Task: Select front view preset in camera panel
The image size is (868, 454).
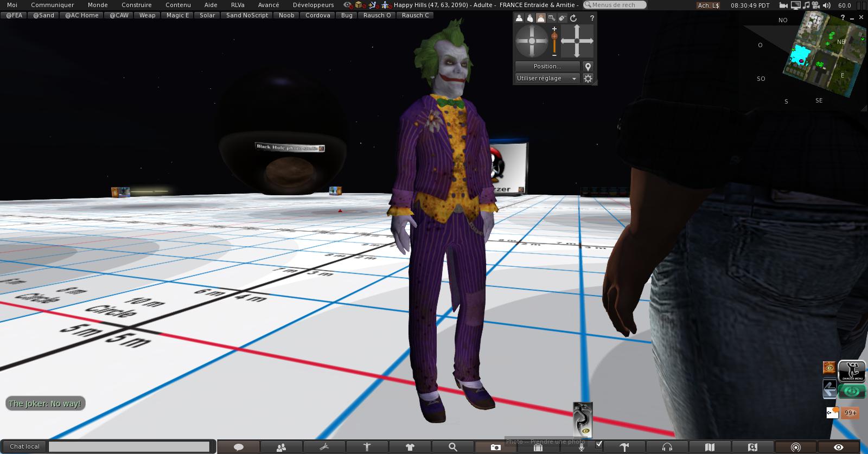Action: point(519,18)
